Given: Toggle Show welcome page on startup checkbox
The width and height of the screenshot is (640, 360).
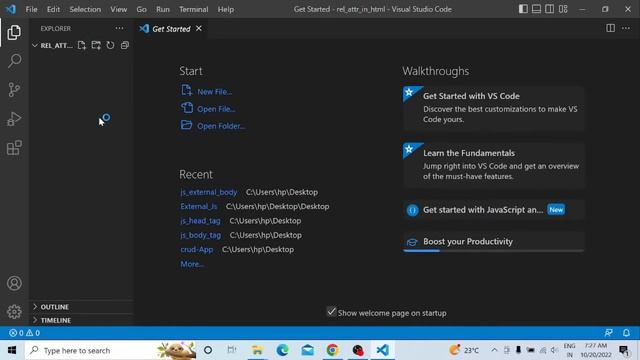Looking at the screenshot, I should 331,312.
